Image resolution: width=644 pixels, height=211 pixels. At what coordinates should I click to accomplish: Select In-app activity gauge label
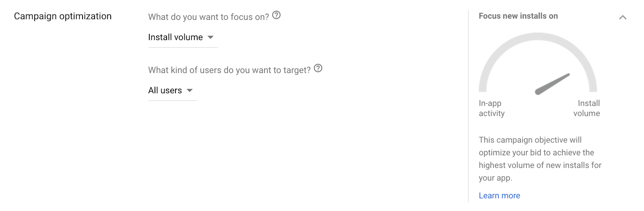click(491, 108)
